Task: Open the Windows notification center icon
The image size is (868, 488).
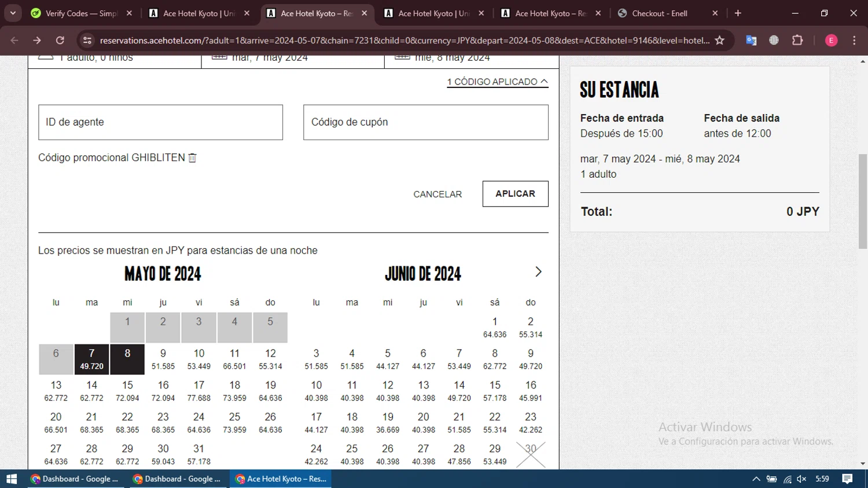Action: pos(847,479)
